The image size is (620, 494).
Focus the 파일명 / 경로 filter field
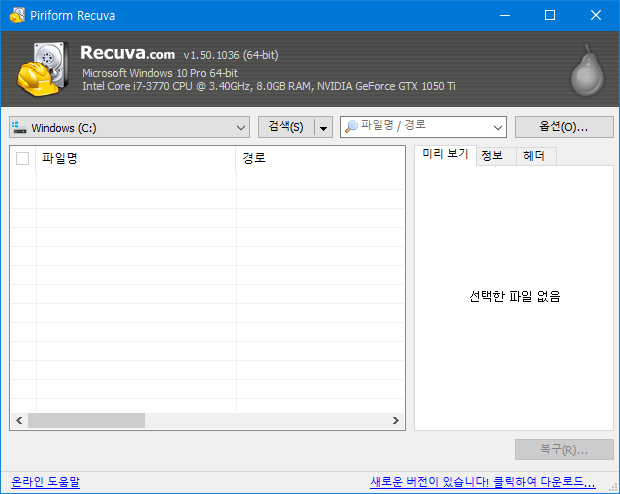(423, 127)
